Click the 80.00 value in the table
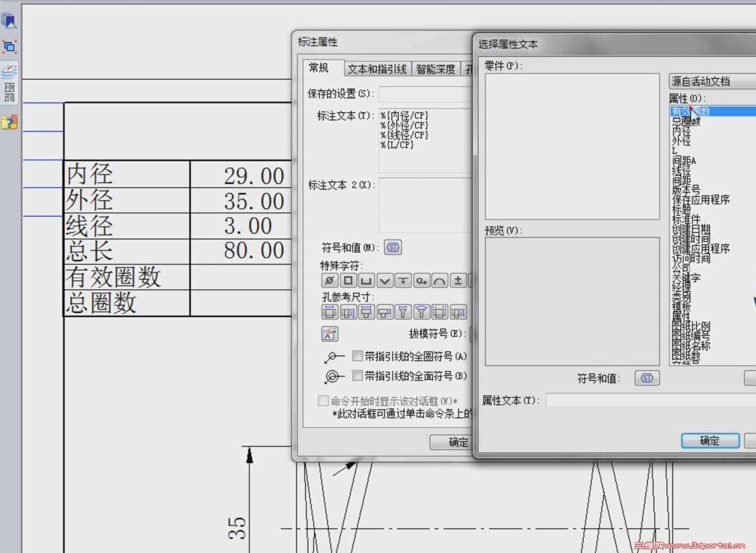Viewport: 756px width, 553px height. point(254,250)
